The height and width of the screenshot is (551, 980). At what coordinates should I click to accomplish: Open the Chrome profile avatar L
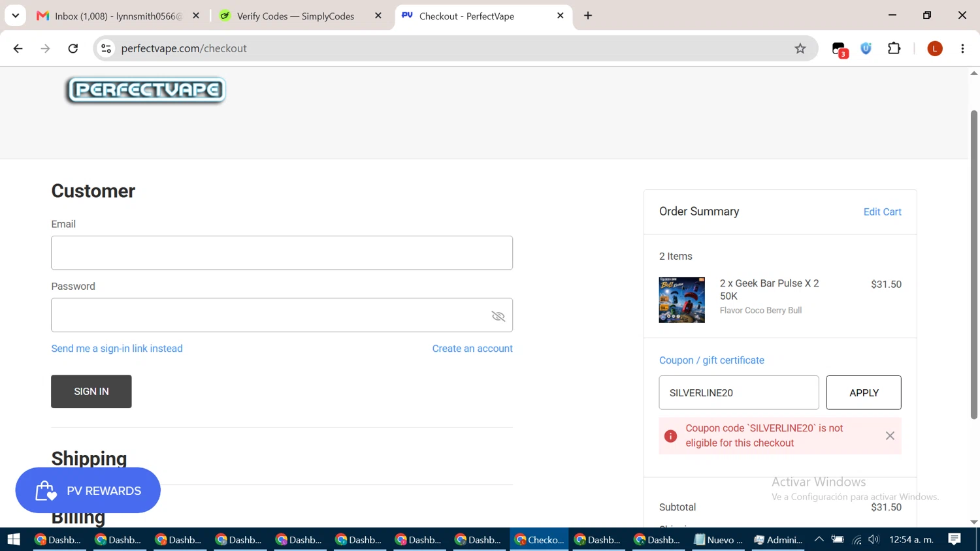[x=935, y=48]
